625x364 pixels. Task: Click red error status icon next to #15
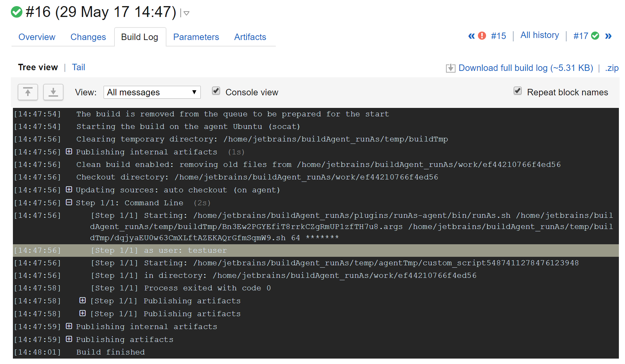pos(482,36)
